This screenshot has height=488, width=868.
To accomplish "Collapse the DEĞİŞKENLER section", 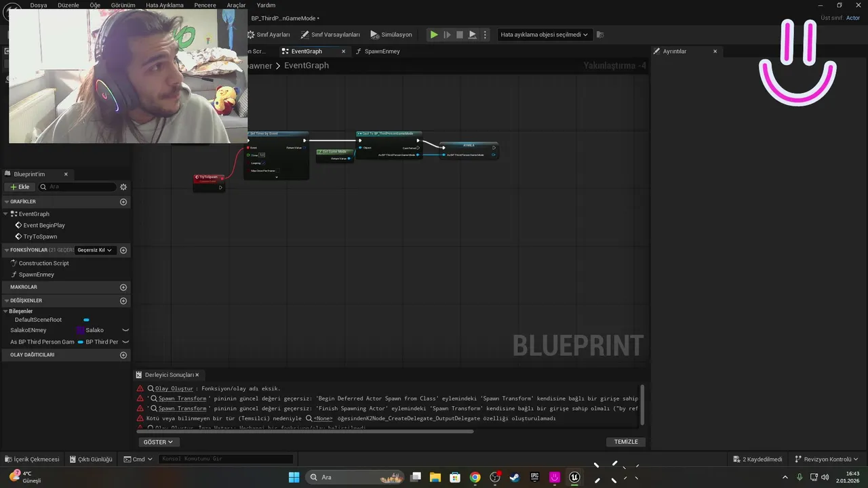I will [x=6, y=301].
